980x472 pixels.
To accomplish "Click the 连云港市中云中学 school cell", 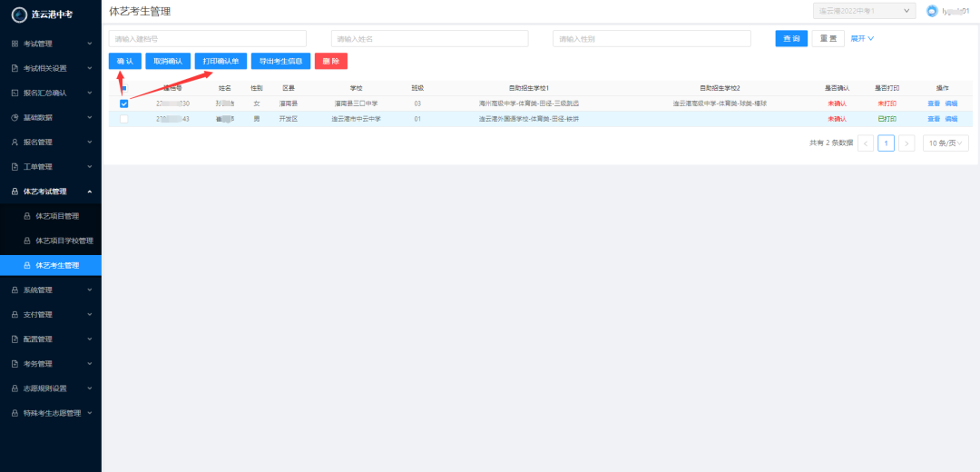I will (357, 119).
